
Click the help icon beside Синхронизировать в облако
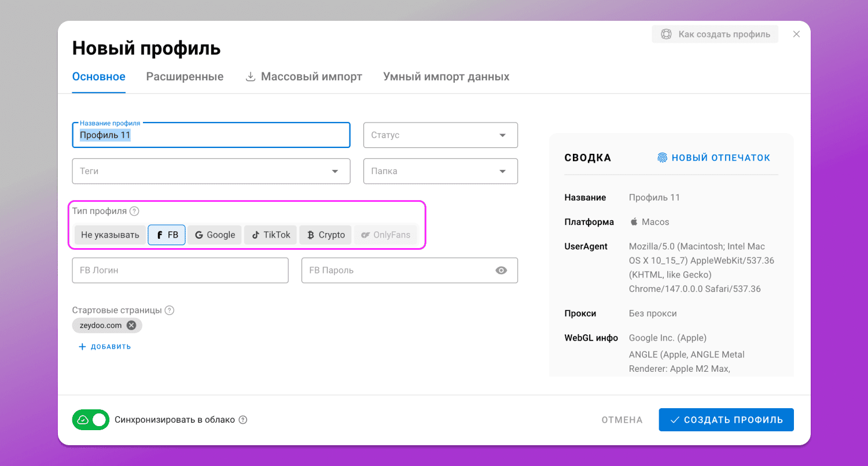click(x=243, y=420)
